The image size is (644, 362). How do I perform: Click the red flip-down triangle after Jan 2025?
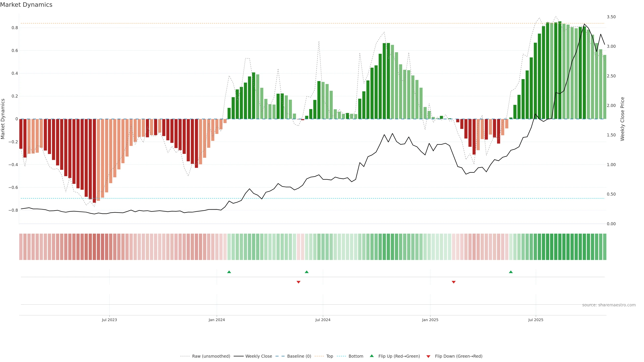(x=454, y=282)
